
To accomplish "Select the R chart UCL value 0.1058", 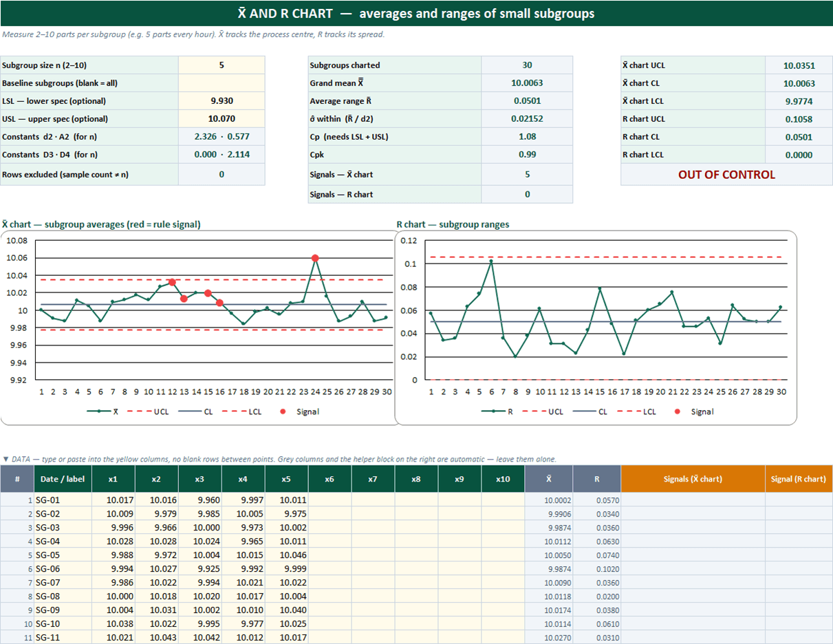I will tap(799, 119).
